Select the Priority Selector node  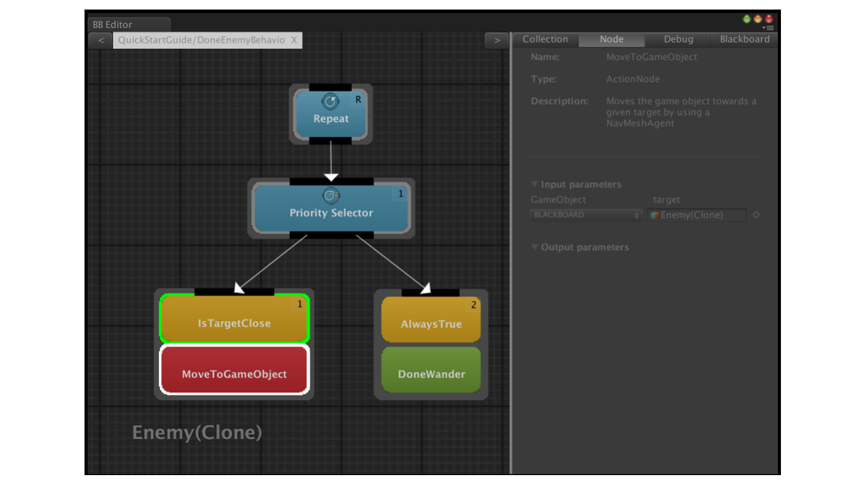331,208
